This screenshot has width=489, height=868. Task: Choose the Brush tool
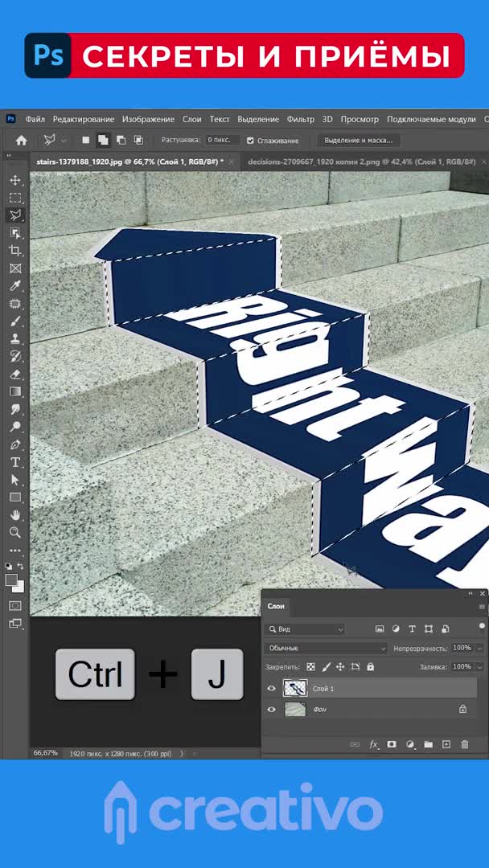(15, 321)
